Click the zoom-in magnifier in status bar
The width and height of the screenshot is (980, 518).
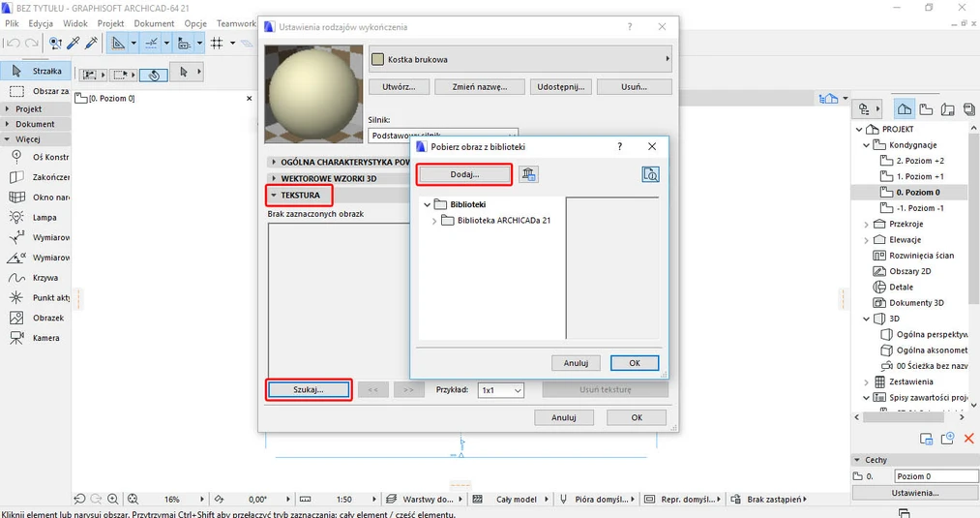113,499
